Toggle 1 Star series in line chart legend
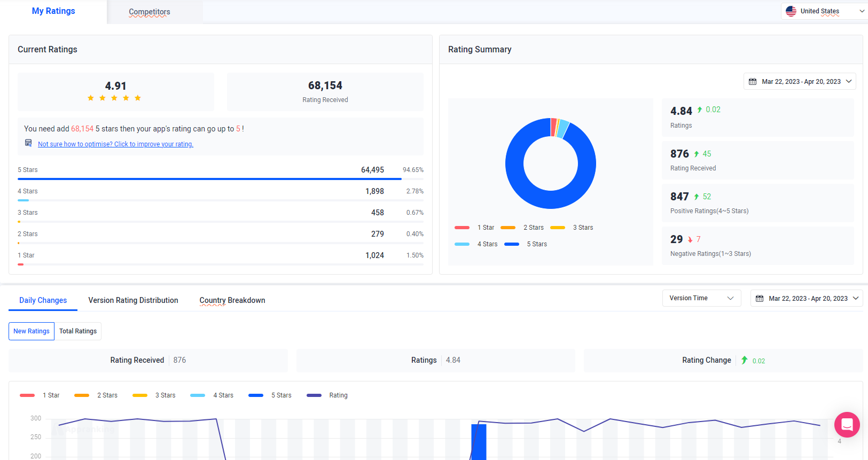 [40, 395]
